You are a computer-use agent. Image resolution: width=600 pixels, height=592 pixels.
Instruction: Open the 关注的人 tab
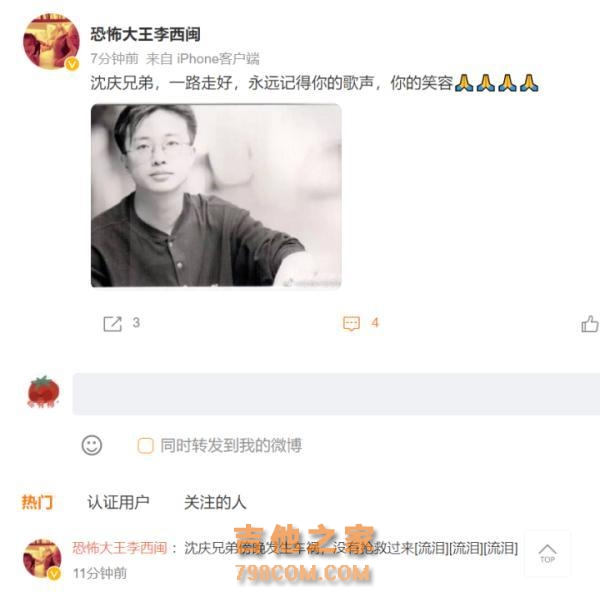(215, 502)
